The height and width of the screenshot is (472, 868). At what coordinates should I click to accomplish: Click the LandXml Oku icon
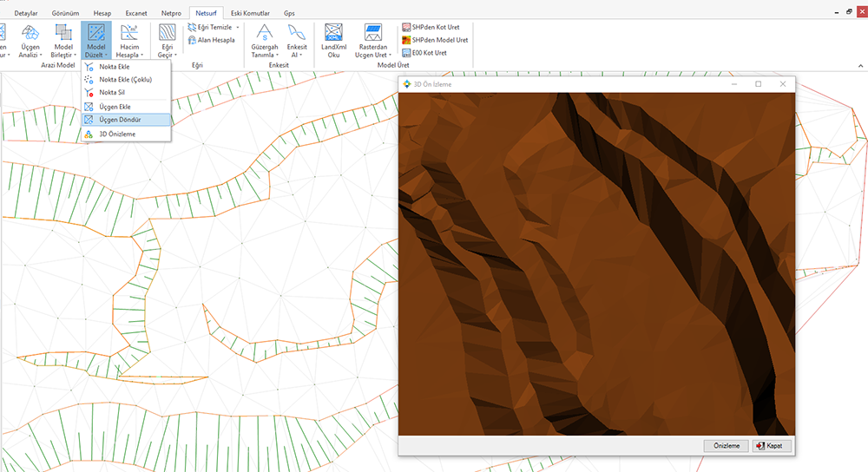coord(334,34)
